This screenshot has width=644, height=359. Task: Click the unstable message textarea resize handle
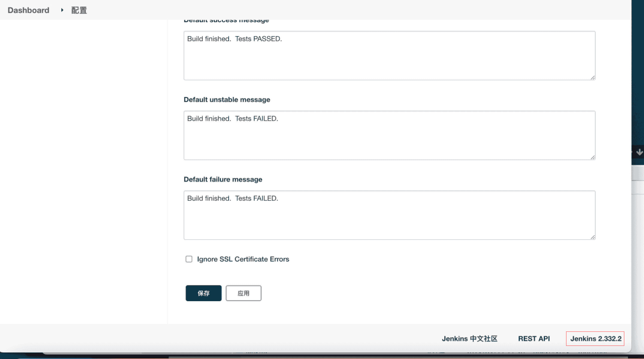tap(593, 157)
